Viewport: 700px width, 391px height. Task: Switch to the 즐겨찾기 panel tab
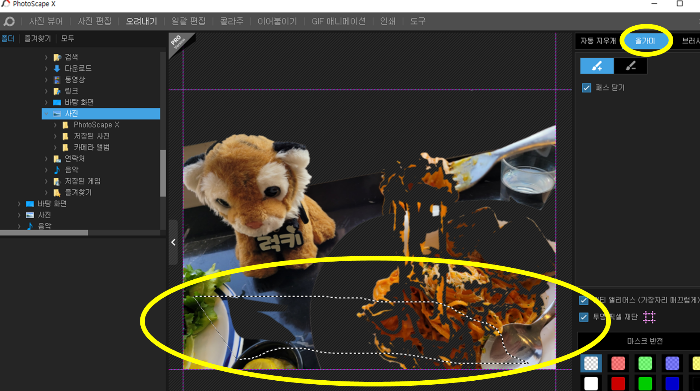(x=38, y=39)
